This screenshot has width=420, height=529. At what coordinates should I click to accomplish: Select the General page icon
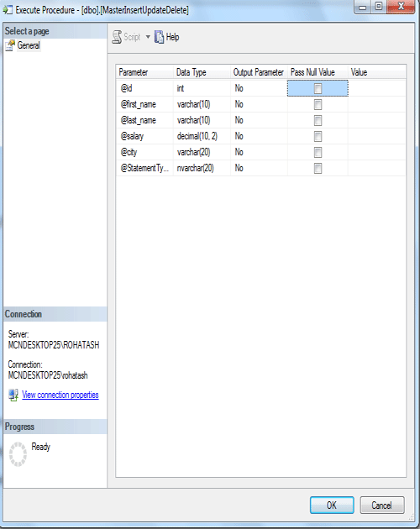[10, 45]
